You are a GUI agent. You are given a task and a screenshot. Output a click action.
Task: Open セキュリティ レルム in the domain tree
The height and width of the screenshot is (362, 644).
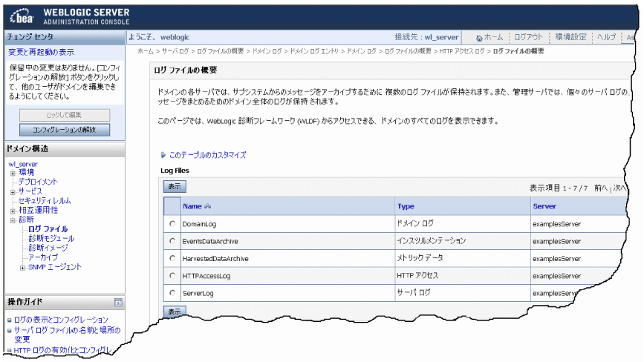coord(45,201)
